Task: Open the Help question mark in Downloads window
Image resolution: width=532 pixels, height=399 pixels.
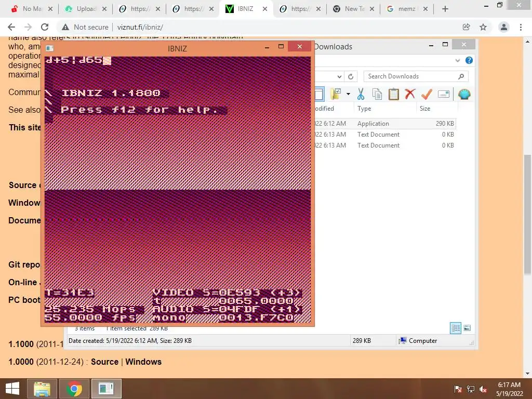Action: (469, 60)
